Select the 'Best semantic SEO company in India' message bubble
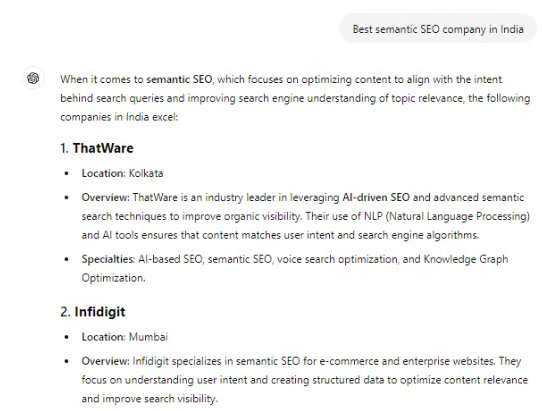The height and width of the screenshot is (411, 542). [x=438, y=29]
